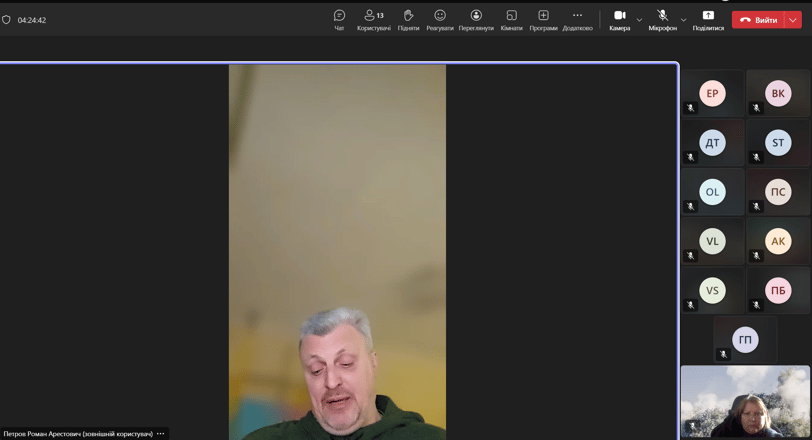Screen dimensions: 812x440
Task: Click muted mic icon on VL tile
Action: [x=690, y=255]
